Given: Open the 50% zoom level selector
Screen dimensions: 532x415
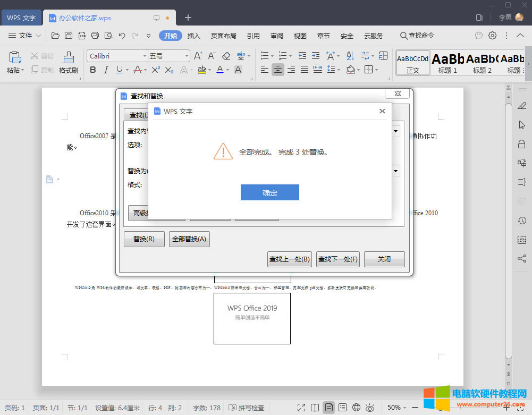Looking at the screenshot, I should [x=394, y=408].
